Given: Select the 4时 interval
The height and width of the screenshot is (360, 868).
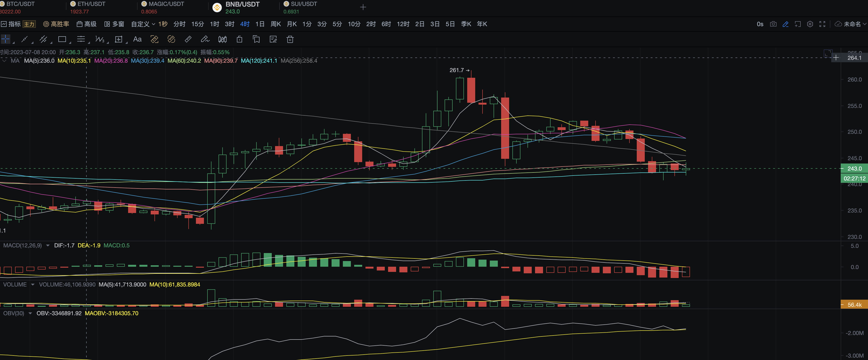Looking at the screenshot, I should 245,24.
